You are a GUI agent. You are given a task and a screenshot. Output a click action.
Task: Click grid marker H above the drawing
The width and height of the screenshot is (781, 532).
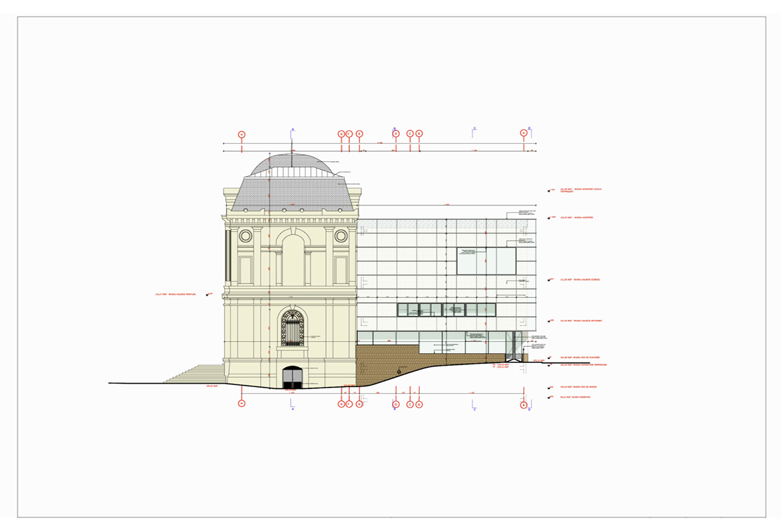click(241, 134)
